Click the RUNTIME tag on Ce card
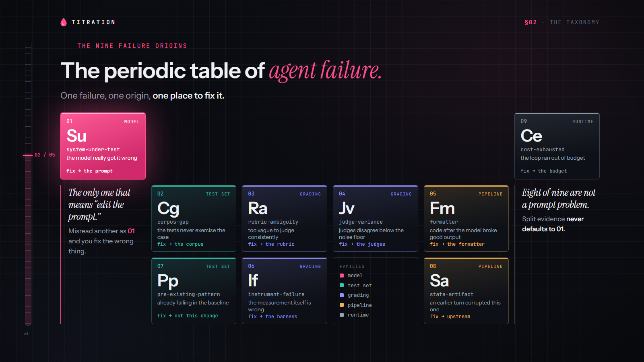 tap(583, 121)
